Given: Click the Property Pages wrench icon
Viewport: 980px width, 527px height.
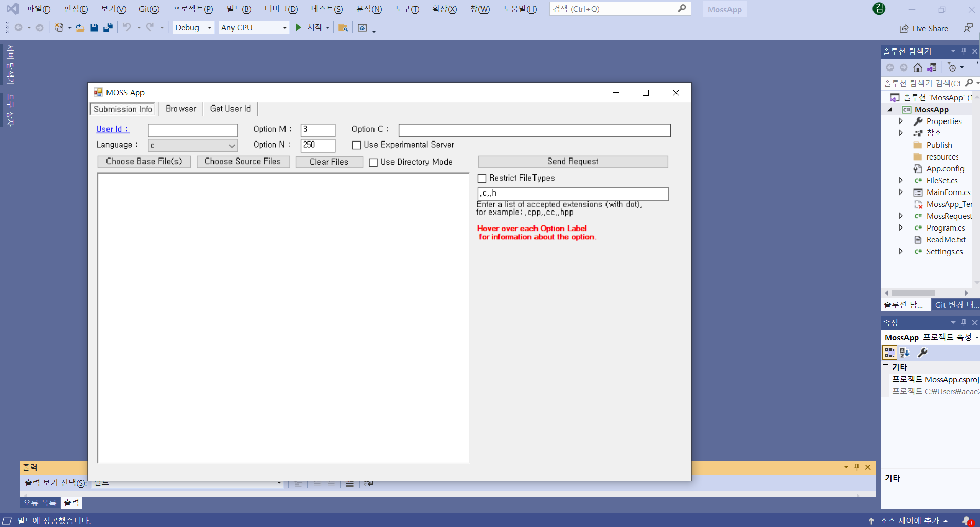Looking at the screenshot, I should [x=923, y=353].
